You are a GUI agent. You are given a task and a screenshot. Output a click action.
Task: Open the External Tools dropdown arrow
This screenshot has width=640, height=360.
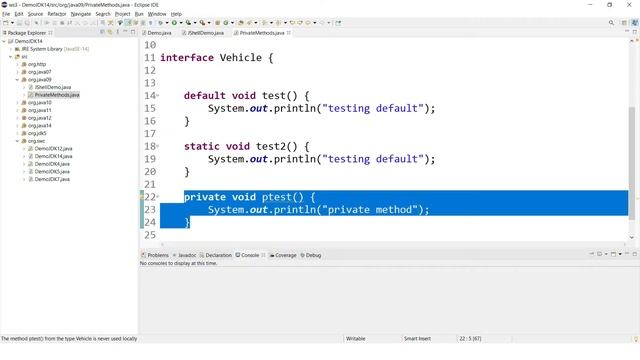pyautogui.click(x=209, y=23)
